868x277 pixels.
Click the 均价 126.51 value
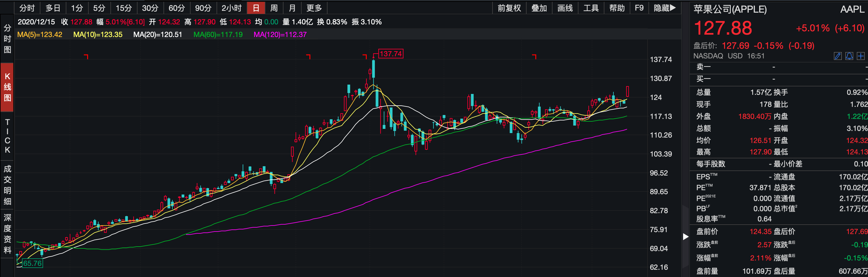761,140
